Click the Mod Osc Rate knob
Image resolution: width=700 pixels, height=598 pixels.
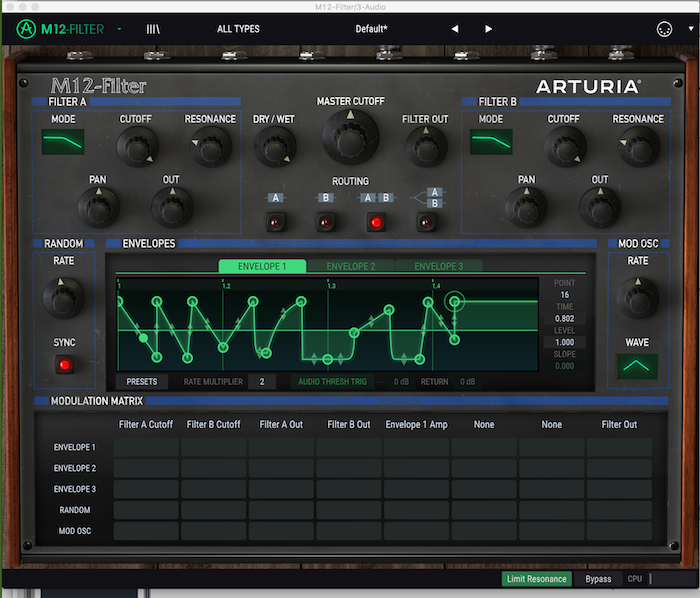[638, 298]
